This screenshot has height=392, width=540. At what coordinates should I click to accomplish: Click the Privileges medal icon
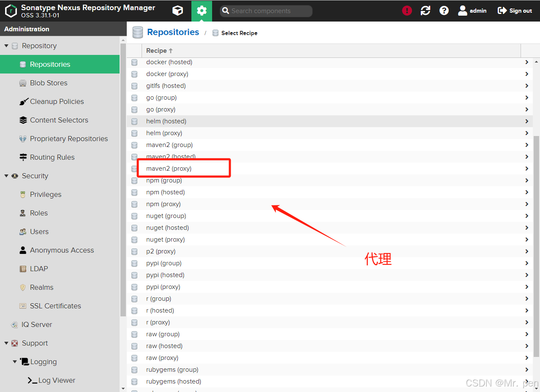pos(23,195)
